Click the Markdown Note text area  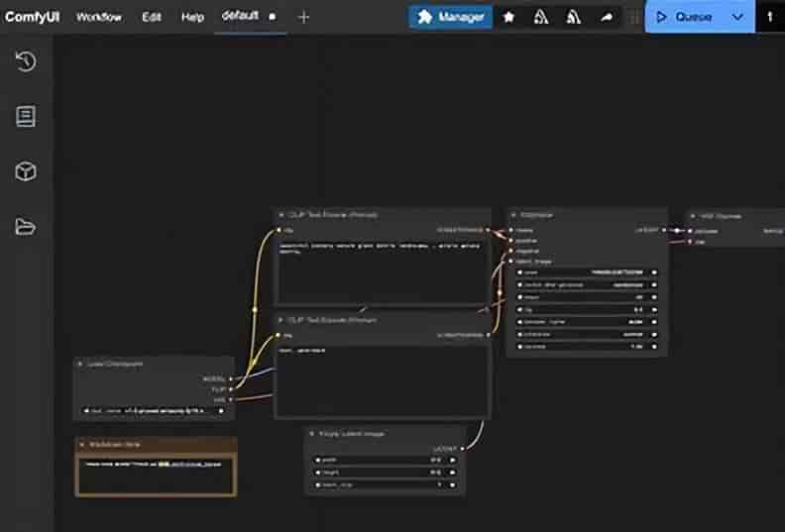pos(156,476)
